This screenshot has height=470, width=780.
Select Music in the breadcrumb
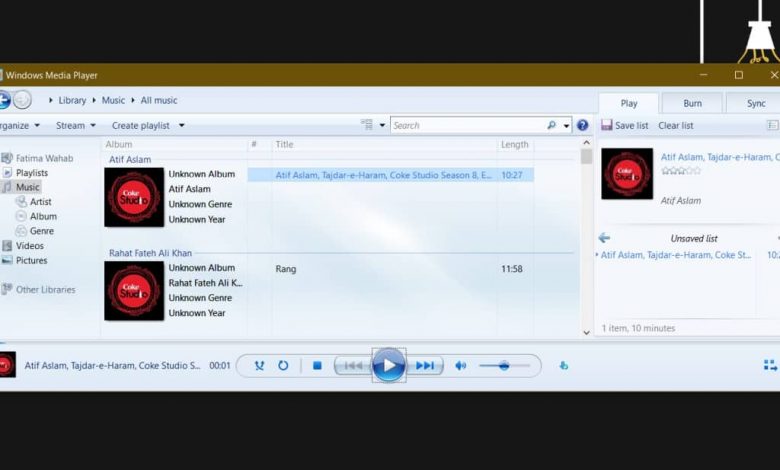click(x=113, y=100)
